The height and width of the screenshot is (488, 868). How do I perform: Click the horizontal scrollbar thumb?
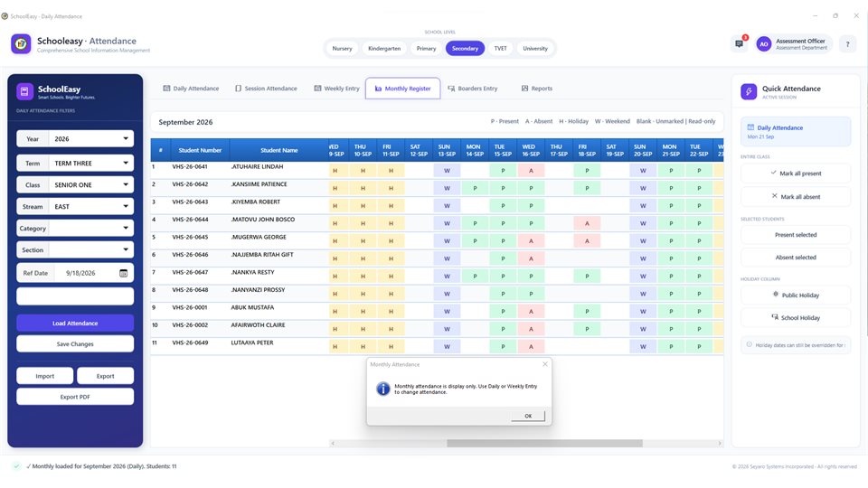point(544,443)
